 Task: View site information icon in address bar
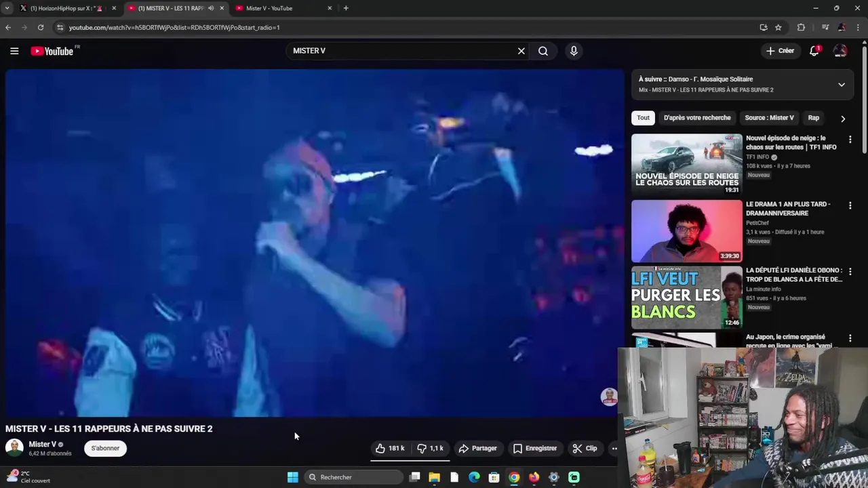coord(60,27)
